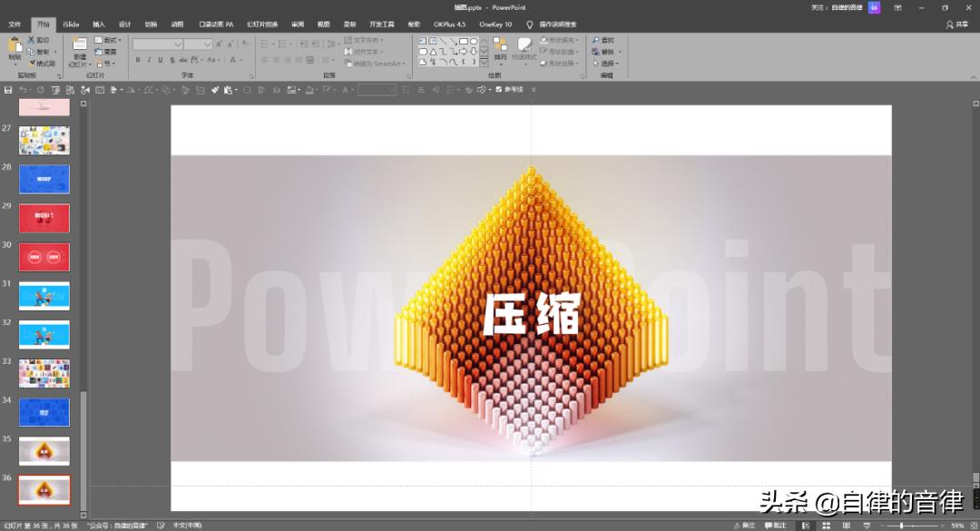Screen dimensions: 980x531
Task: Expand the shapes gallery More arrow
Action: point(484,62)
